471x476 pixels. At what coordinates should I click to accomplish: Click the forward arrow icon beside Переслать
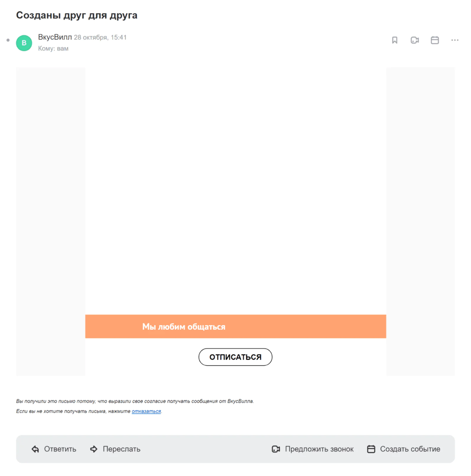point(94,449)
